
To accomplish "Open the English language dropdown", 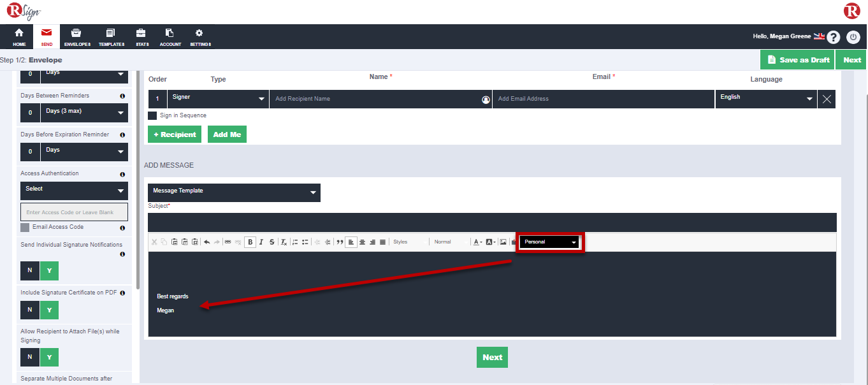I will tap(766, 99).
